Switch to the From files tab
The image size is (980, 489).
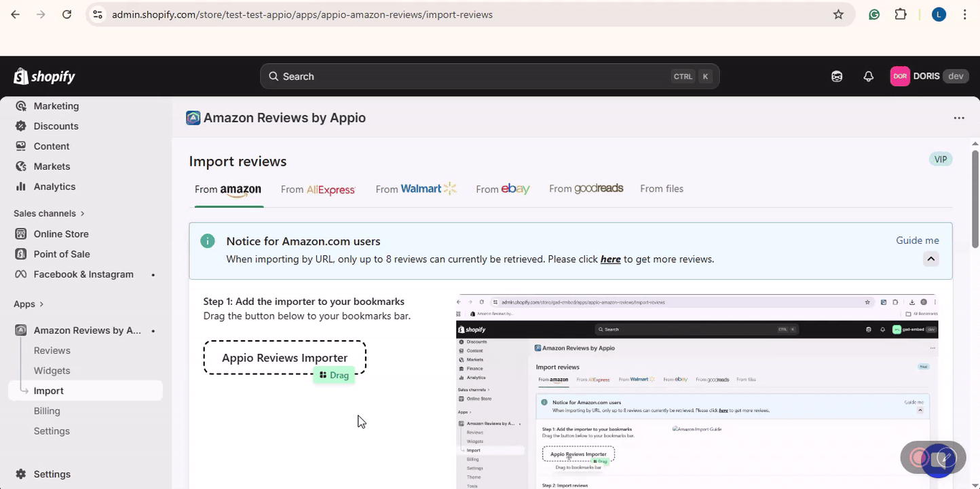pyautogui.click(x=662, y=189)
